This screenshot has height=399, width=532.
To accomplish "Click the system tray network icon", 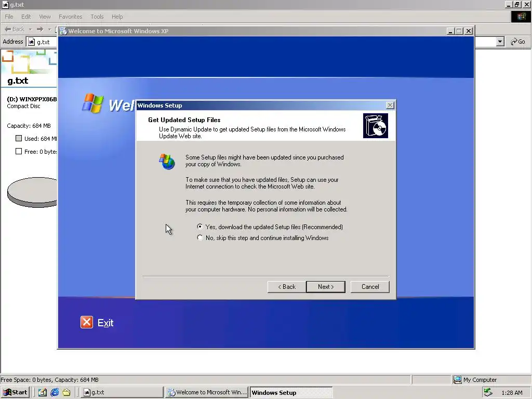I will point(488,392).
